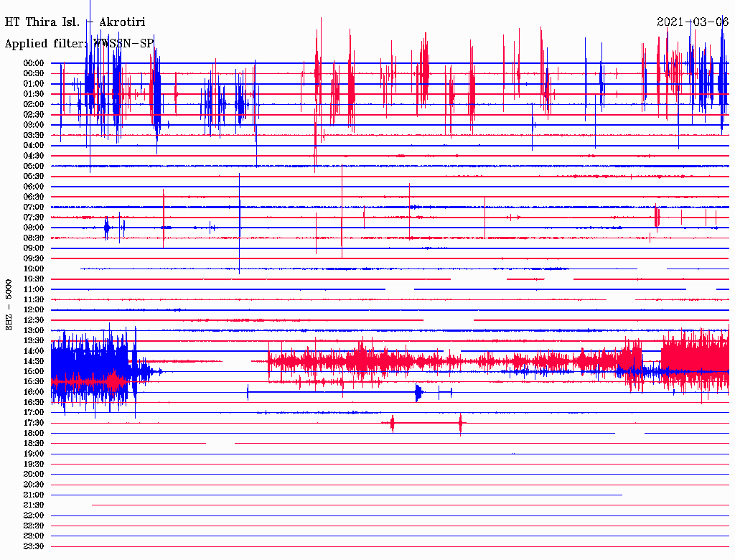Select the 04:00 time label
735x560 pixels.
coord(34,146)
